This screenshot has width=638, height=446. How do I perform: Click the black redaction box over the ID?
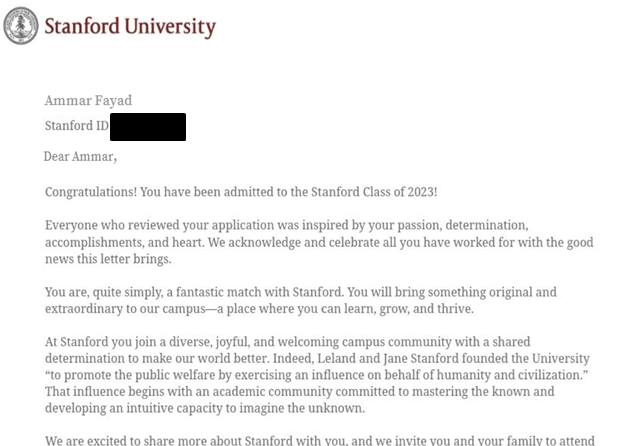[x=148, y=127]
